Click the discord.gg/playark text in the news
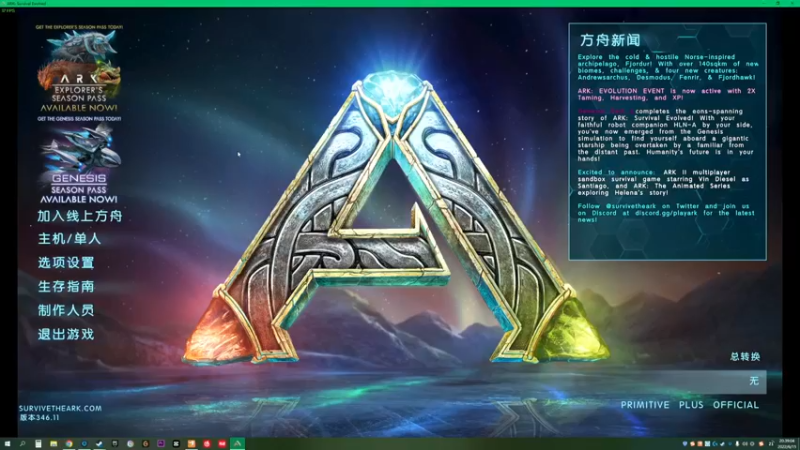 click(x=666, y=213)
